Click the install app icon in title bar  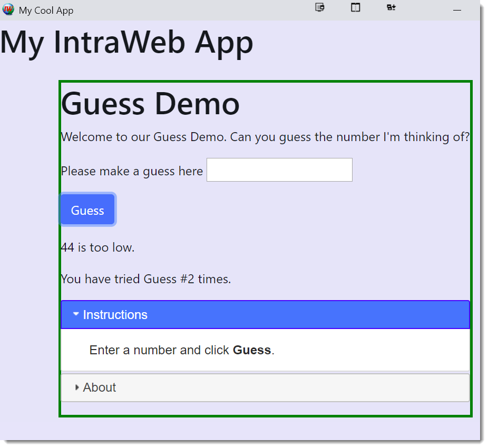click(x=391, y=7)
